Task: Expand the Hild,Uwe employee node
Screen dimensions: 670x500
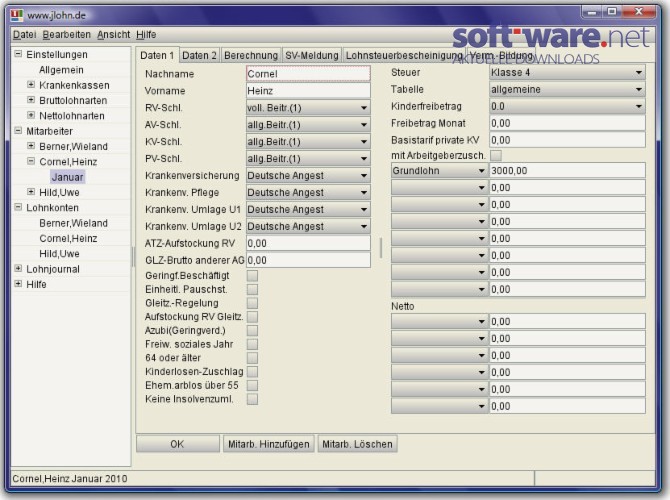Action: tap(31, 192)
